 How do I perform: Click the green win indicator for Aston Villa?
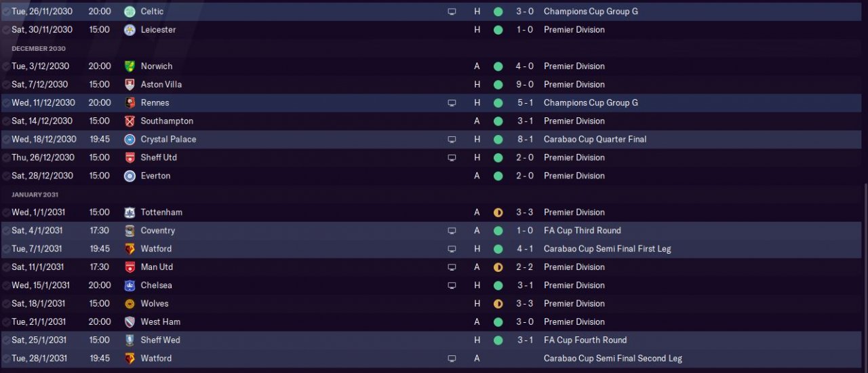click(x=498, y=85)
